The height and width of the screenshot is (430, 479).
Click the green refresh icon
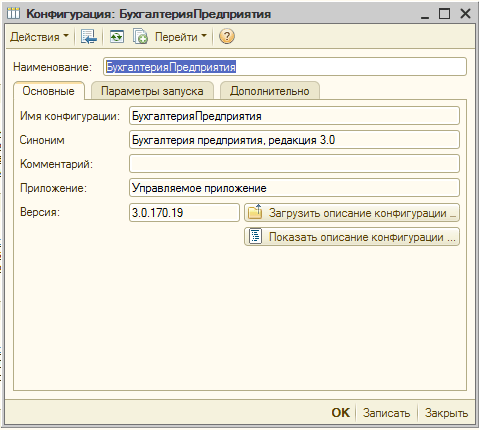(x=117, y=37)
